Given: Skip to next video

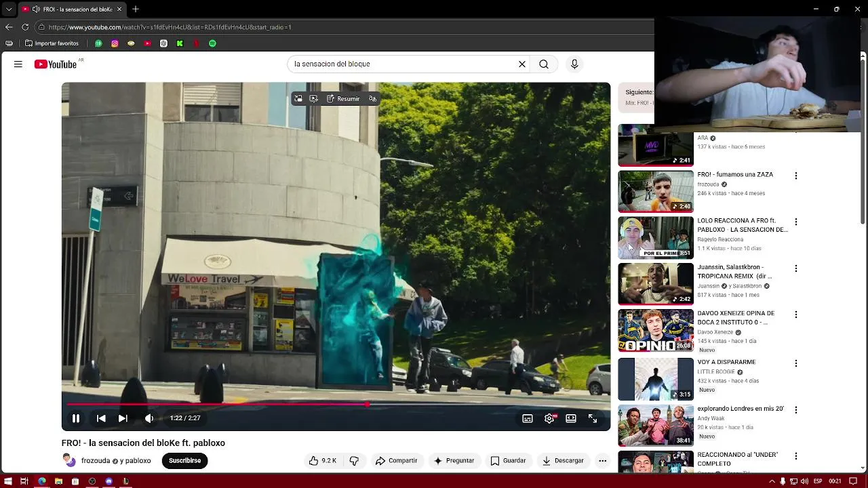Looking at the screenshot, I should tap(123, 418).
